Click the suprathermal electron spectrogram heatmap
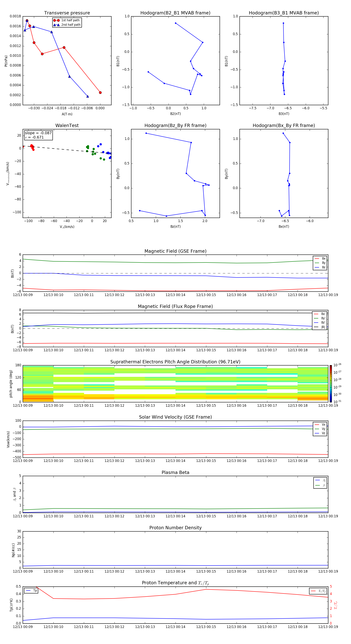 [x=175, y=383]
